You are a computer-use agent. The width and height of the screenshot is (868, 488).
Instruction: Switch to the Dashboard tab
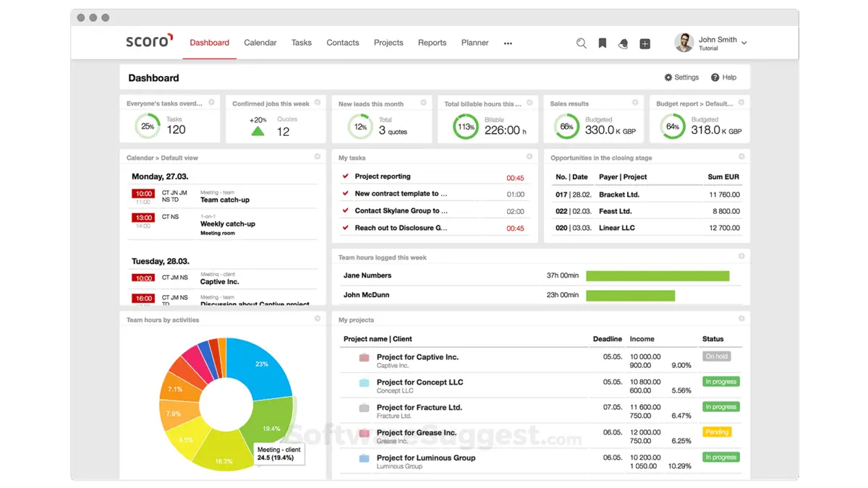[x=210, y=43]
